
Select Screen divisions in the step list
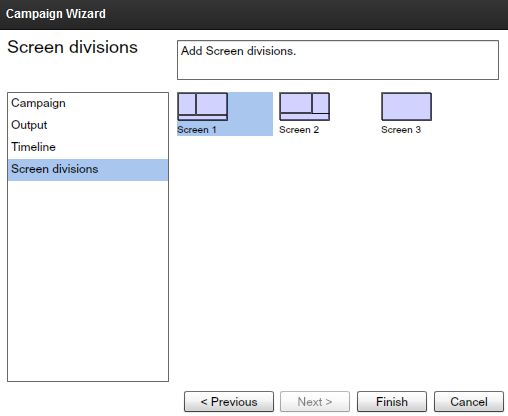88,170
